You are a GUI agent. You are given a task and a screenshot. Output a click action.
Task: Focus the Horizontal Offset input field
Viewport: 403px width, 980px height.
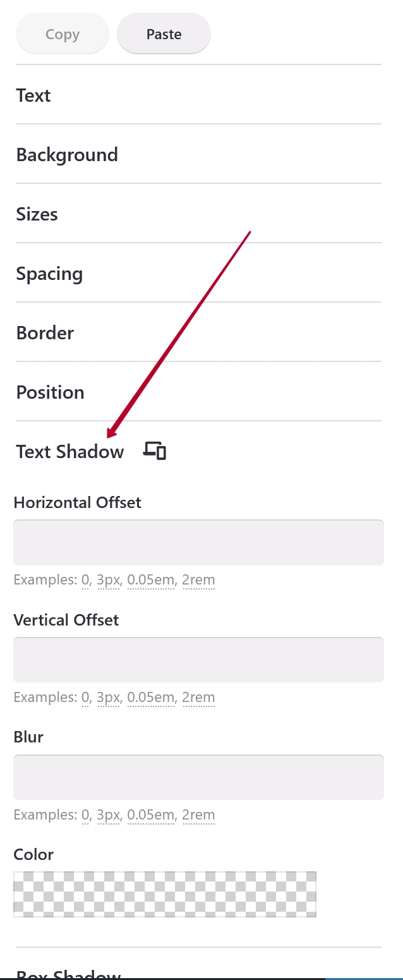point(198,543)
